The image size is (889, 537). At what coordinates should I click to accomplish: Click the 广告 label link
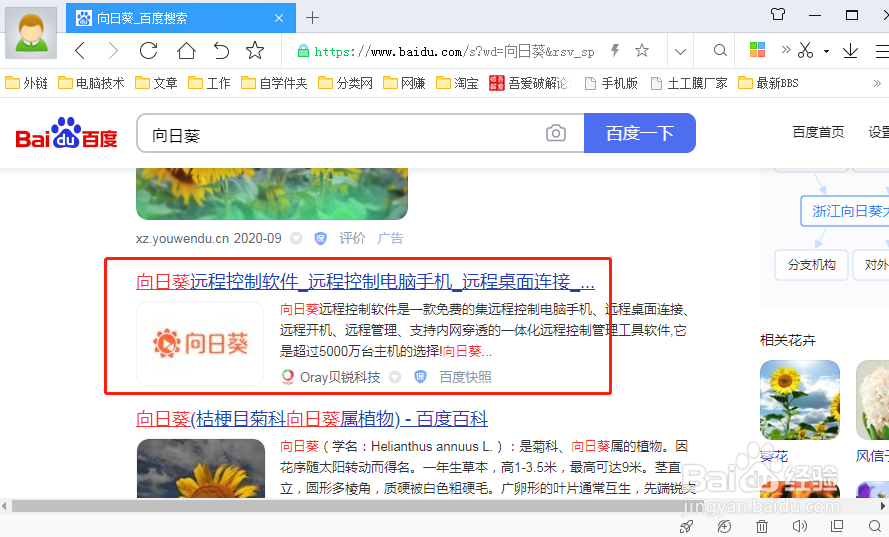click(x=390, y=238)
